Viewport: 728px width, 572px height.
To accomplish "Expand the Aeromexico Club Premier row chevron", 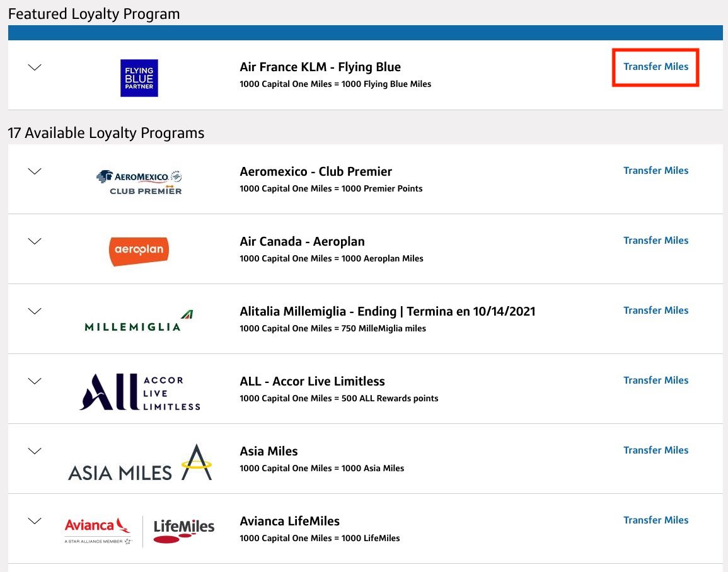I will (x=35, y=171).
